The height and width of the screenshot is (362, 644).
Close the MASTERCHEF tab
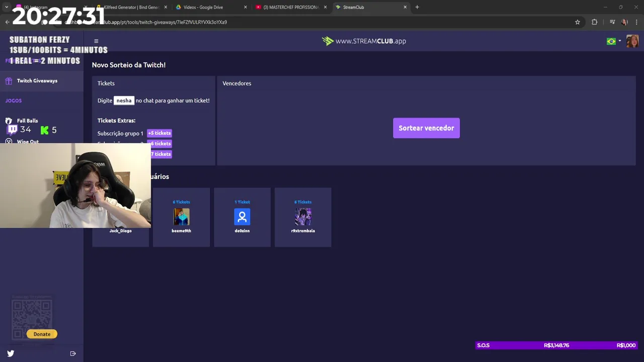326,7
